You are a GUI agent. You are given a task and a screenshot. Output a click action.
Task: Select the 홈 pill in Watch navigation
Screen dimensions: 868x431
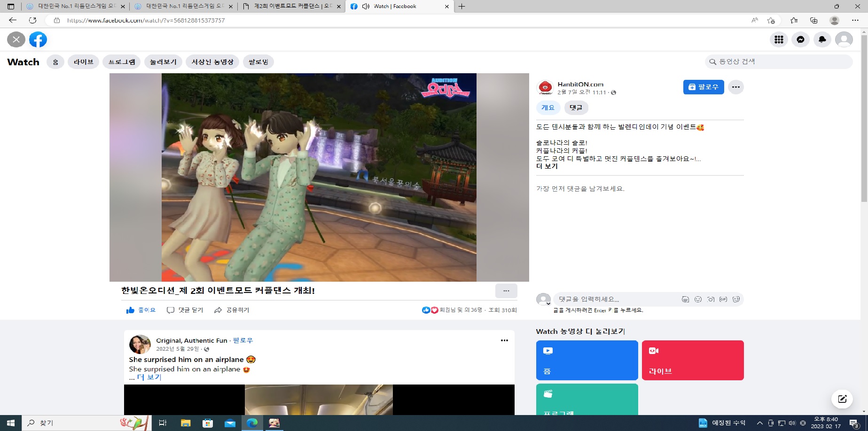55,62
